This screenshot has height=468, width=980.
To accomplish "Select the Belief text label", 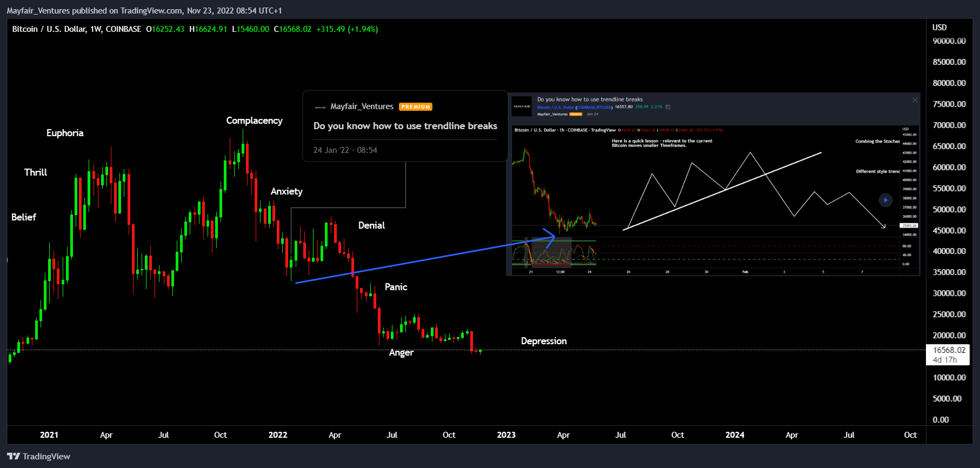I will [24, 217].
